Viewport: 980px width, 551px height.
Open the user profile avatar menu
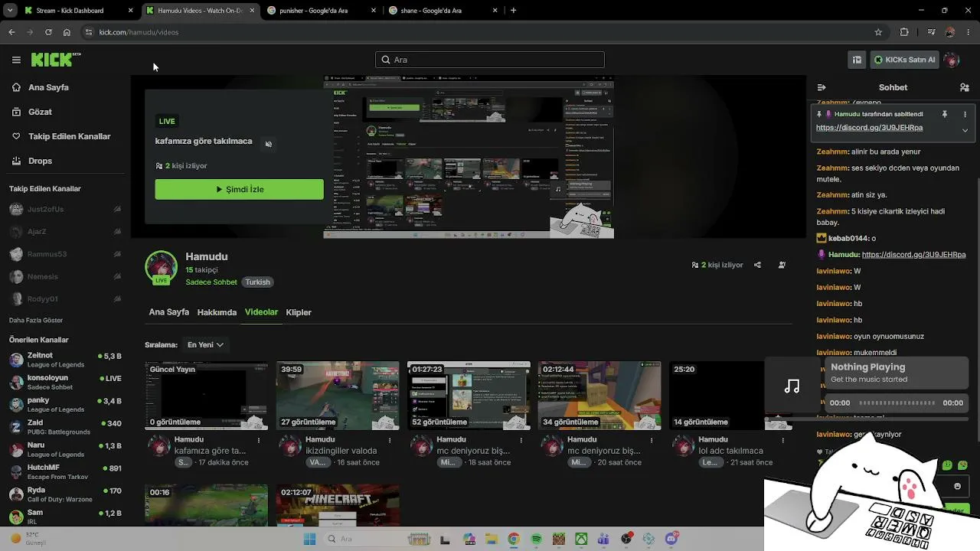(x=952, y=60)
